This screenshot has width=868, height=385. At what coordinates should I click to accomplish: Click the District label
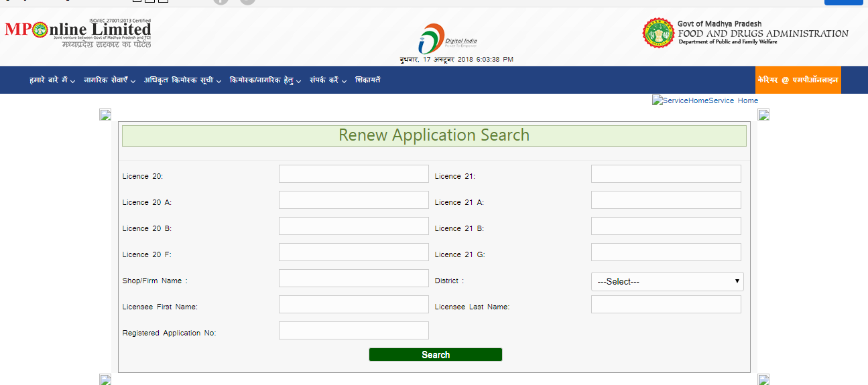tap(449, 281)
